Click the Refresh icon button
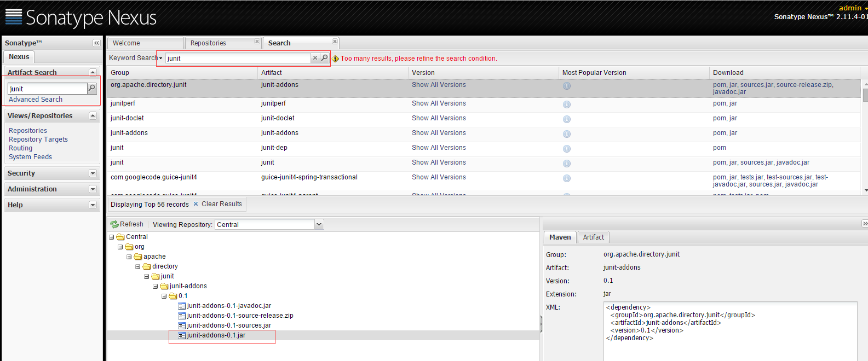 pyautogui.click(x=114, y=224)
